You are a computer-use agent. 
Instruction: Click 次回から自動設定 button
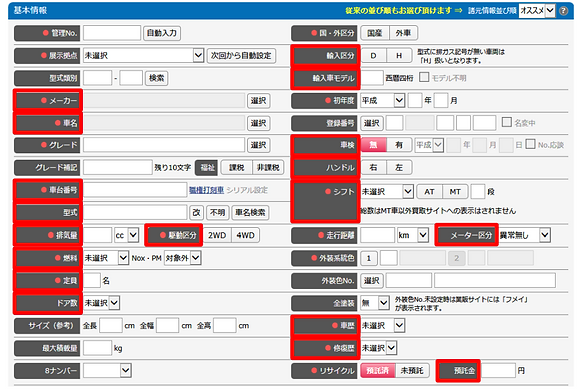[x=241, y=56]
